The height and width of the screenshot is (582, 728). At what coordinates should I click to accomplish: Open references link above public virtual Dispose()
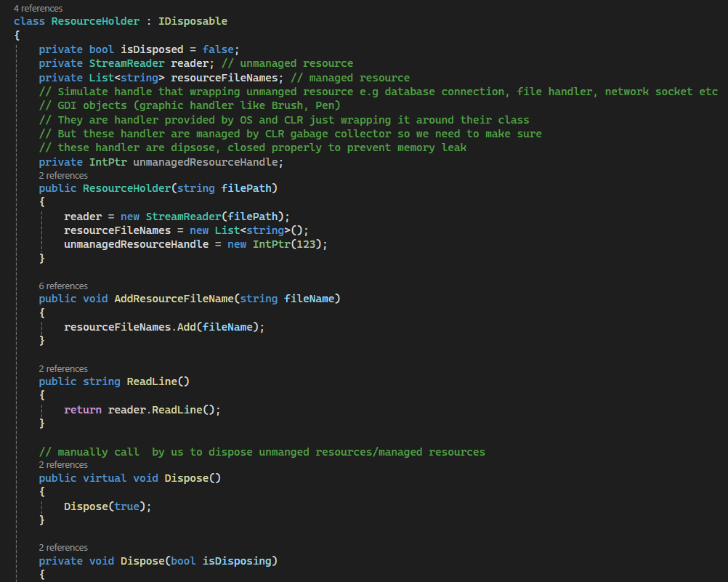pos(63,464)
